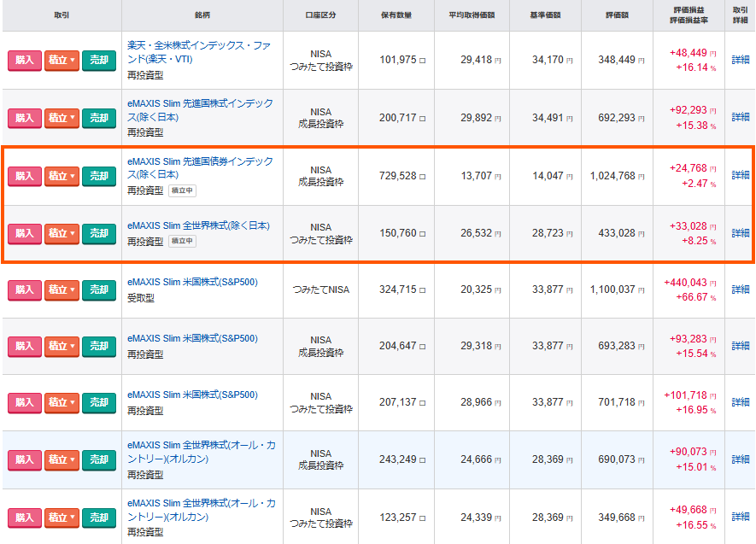756x544 pixels.
Task: Open 積立 dropdown for 楽天・VTI fund
Action: tap(62, 61)
